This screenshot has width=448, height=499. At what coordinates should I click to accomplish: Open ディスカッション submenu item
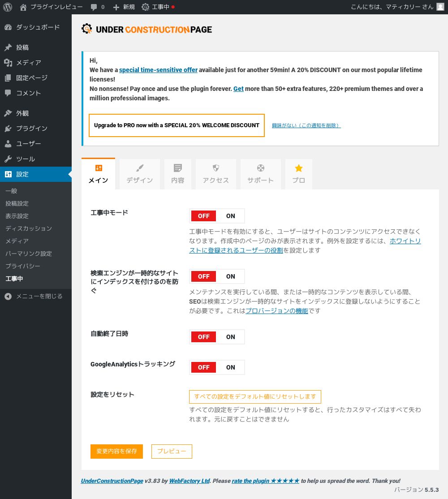coord(29,228)
